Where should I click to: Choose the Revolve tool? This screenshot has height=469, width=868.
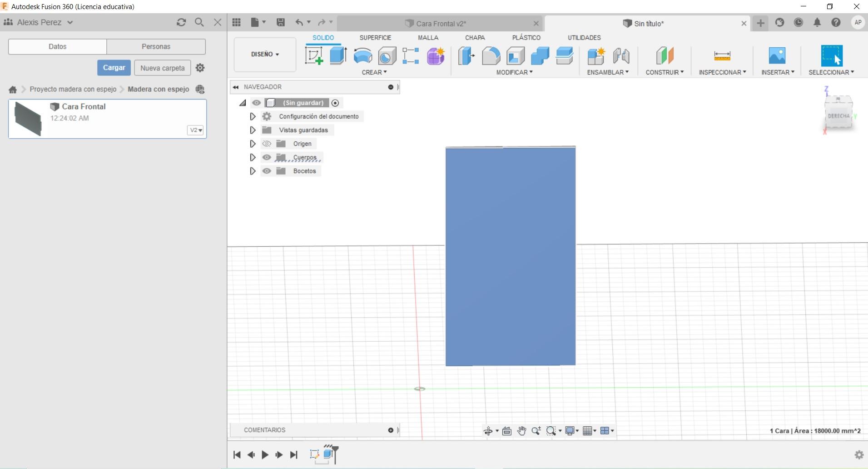(x=362, y=56)
